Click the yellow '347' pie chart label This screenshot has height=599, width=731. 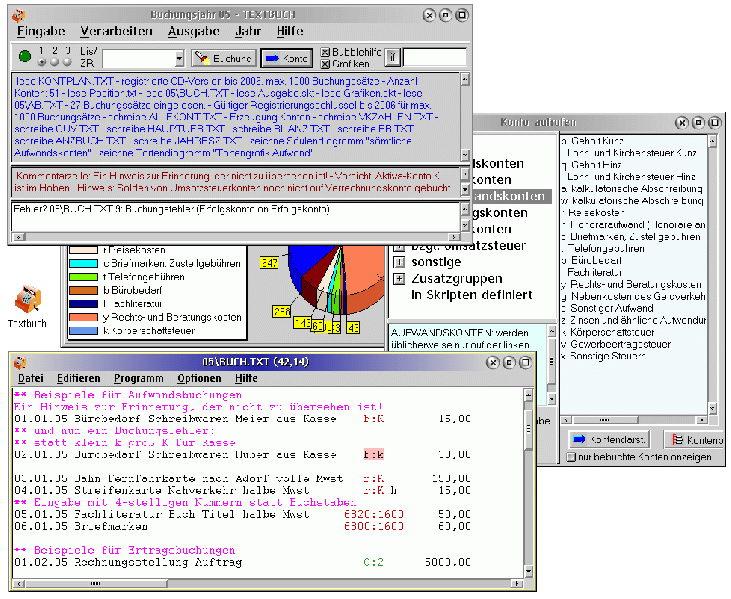coord(269,263)
